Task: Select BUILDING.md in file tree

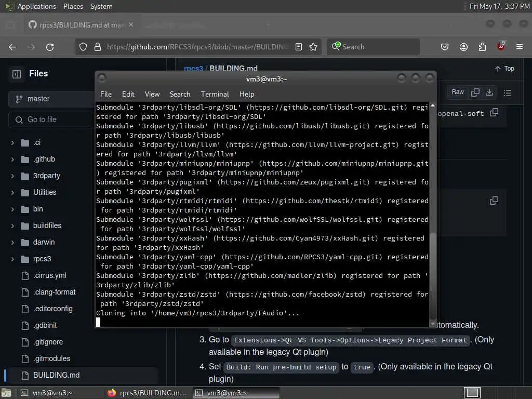Action: click(x=56, y=375)
